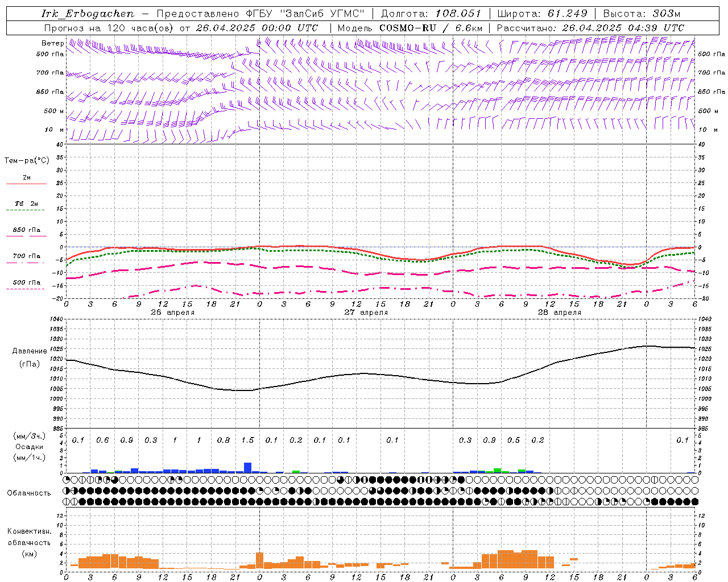
Task: Click the Конвективн. convective cloud label
Action: point(29,531)
